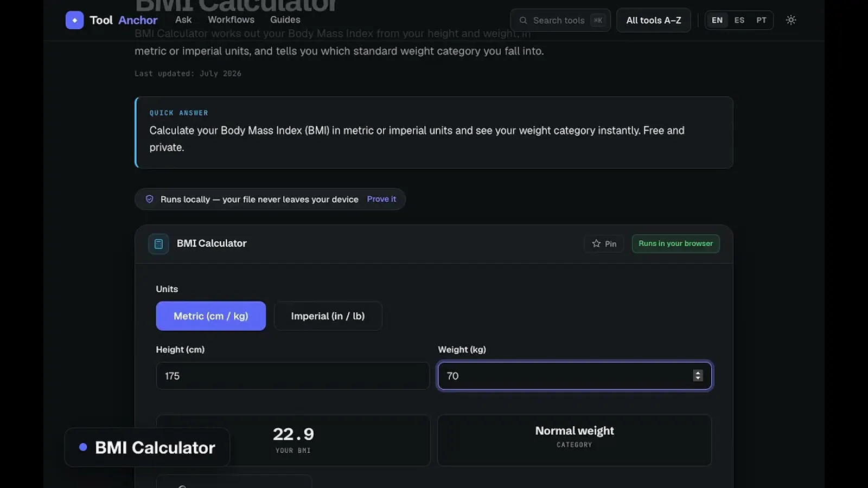Click the Weight field spinner arrows

[x=698, y=375]
